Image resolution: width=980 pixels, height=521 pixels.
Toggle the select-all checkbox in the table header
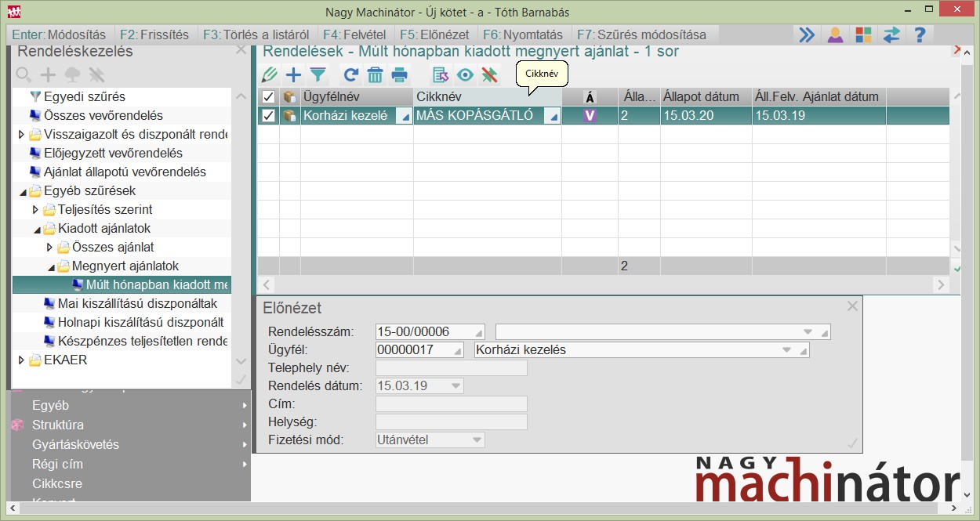pyautogui.click(x=268, y=97)
